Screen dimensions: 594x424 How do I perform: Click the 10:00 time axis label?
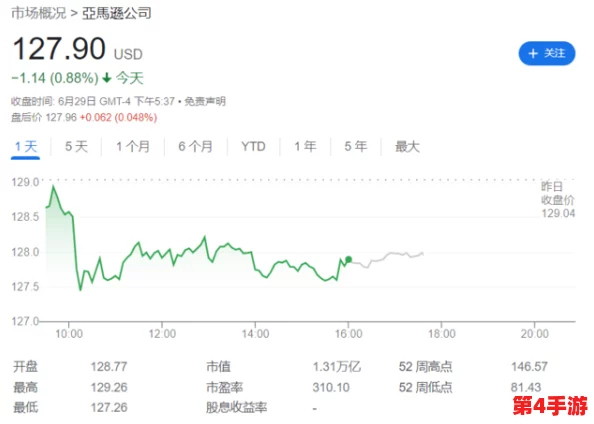point(69,334)
